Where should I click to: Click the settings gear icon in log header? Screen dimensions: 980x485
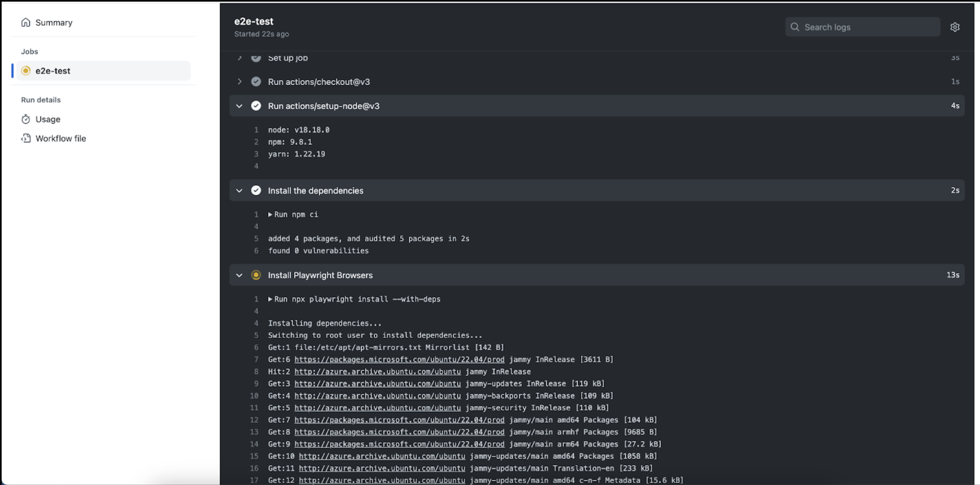955,27
